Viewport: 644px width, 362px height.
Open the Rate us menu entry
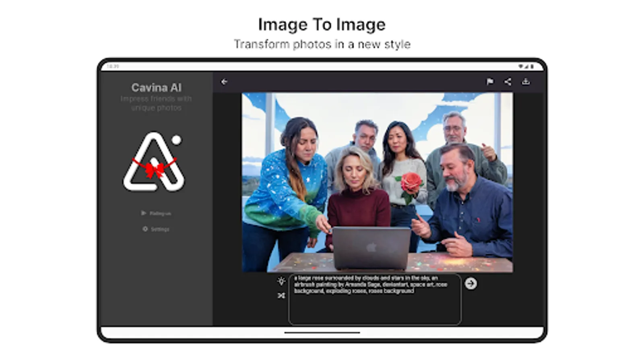pyautogui.click(x=156, y=213)
